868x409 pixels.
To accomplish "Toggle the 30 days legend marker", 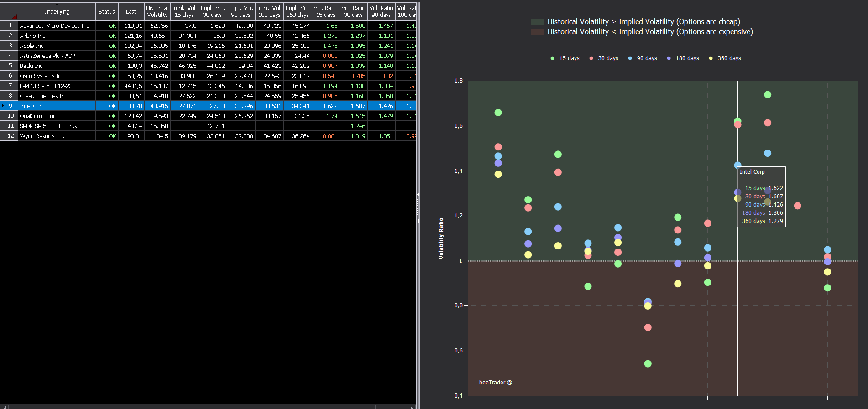I will [591, 58].
